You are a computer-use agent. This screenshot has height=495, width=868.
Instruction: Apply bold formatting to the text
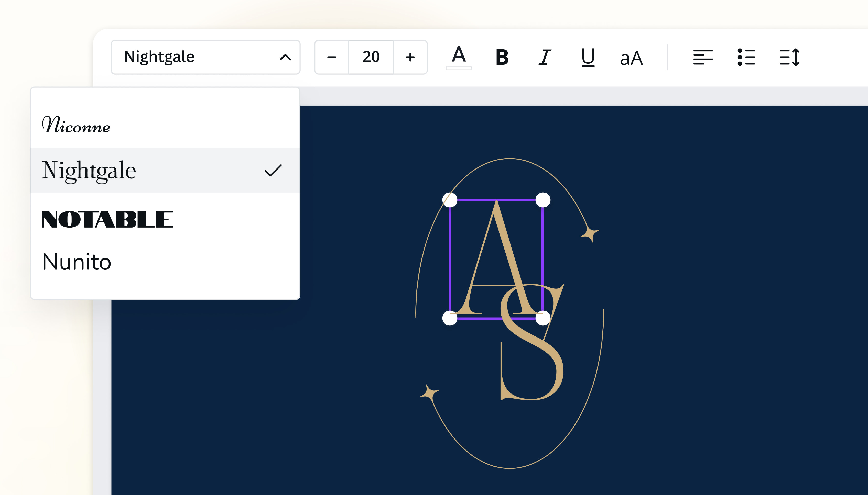[x=502, y=57]
